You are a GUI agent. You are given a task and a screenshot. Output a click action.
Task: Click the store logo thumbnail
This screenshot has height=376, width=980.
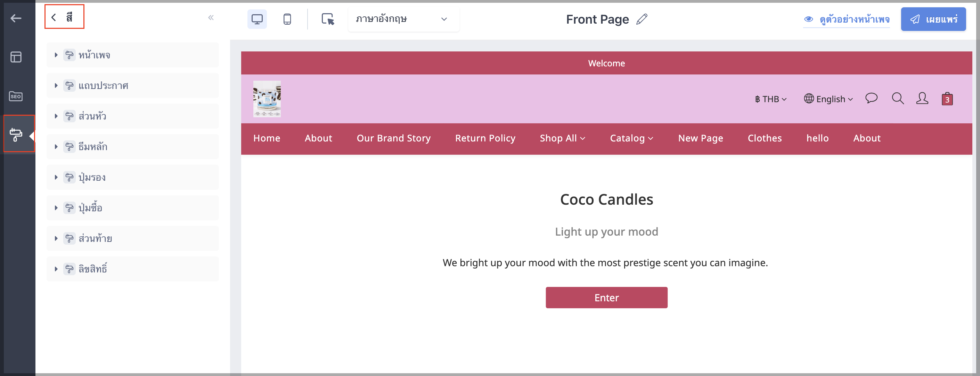[x=267, y=99]
